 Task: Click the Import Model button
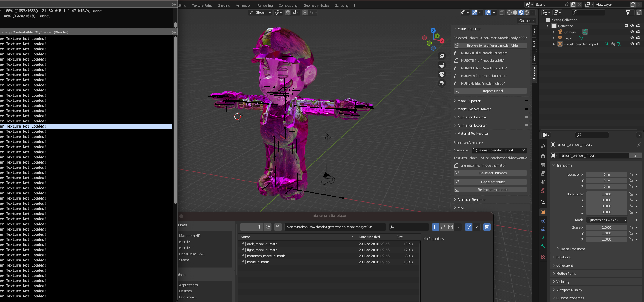pos(490,91)
